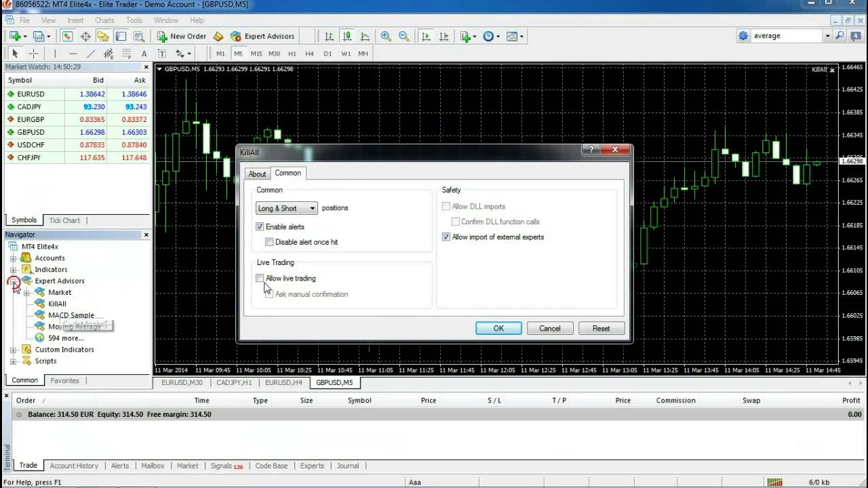This screenshot has height=488, width=868.
Task: Click the Expert Advisors toolbar button
Action: pyautogui.click(x=262, y=36)
